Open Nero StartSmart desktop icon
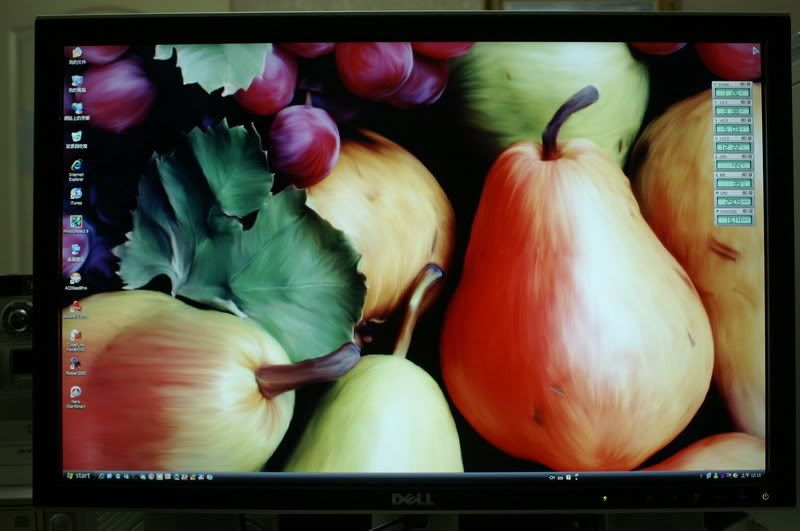Screen dimensions: 800x531 click(75, 393)
